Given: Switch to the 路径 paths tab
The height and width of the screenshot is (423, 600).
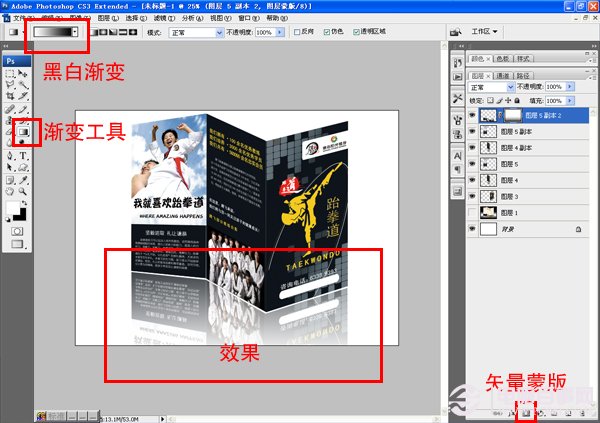Looking at the screenshot, I should point(523,76).
